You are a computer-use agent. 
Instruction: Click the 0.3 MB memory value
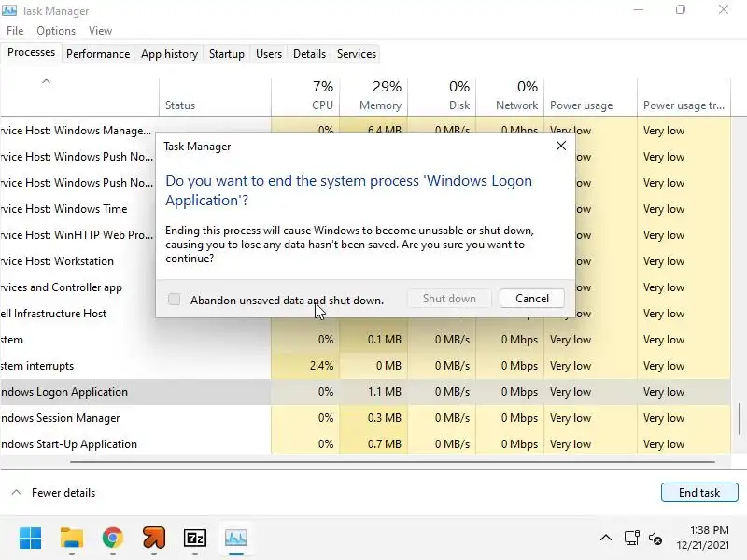[x=384, y=418]
